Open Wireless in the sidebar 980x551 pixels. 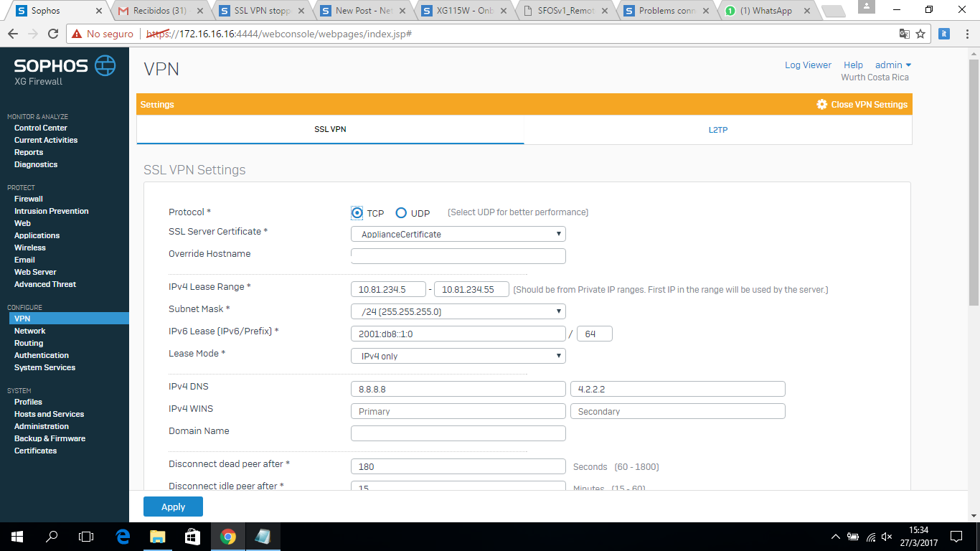[30, 248]
